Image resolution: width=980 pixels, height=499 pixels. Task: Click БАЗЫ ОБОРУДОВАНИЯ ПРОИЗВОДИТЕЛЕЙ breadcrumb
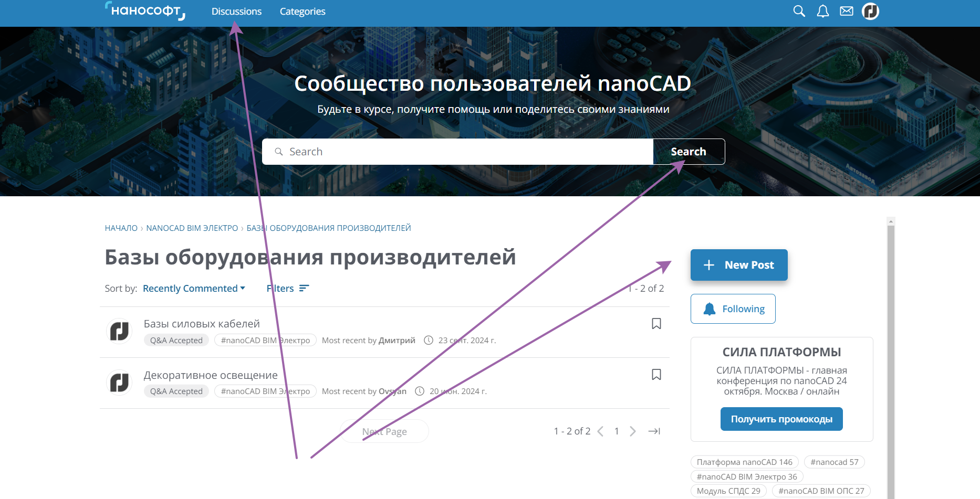click(329, 228)
